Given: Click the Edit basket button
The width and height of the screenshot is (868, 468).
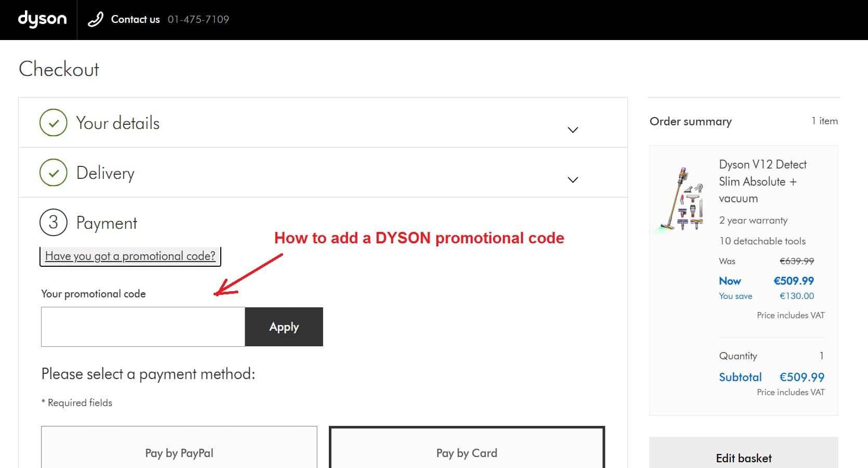Looking at the screenshot, I should coord(743,458).
